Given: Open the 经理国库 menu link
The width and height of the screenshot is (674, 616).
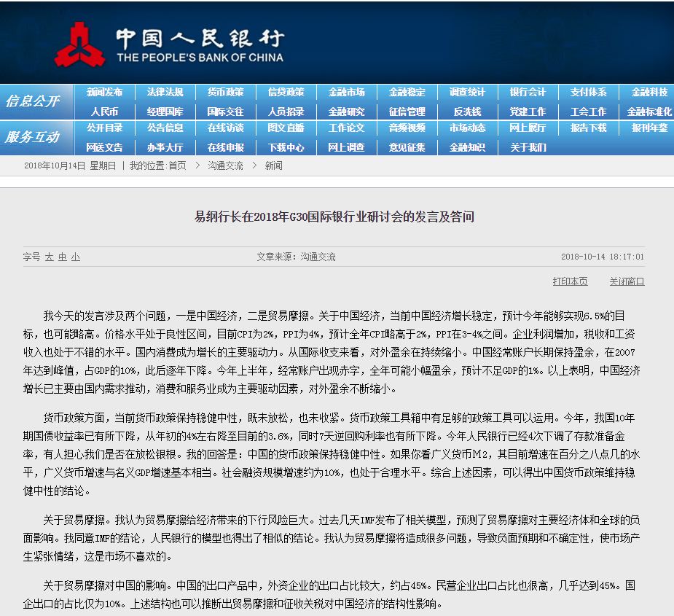Looking at the screenshot, I should (x=165, y=112).
